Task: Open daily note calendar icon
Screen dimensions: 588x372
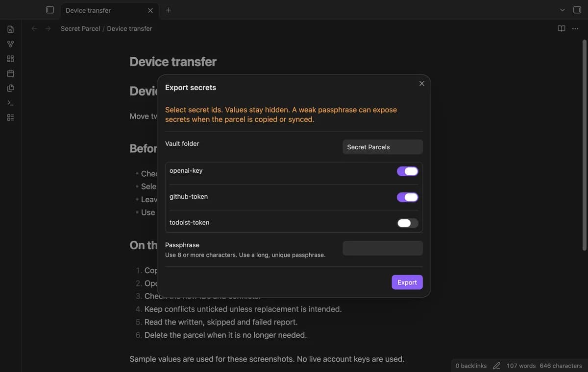Action: pos(10,73)
